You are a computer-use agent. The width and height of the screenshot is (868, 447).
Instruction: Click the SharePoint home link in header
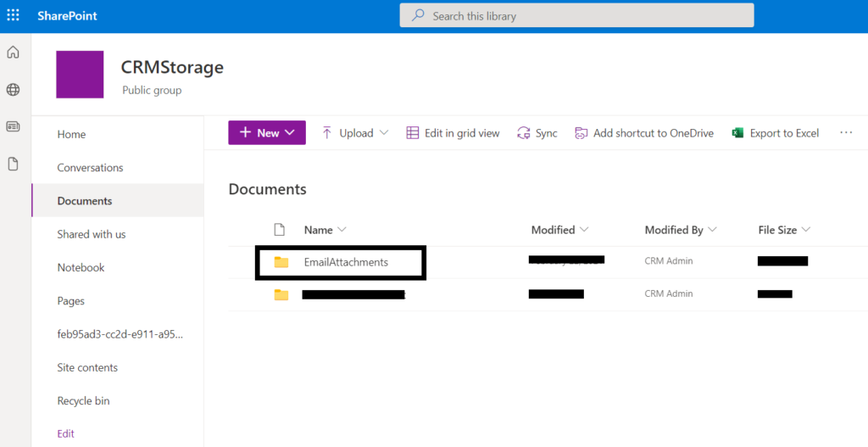click(67, 16)
